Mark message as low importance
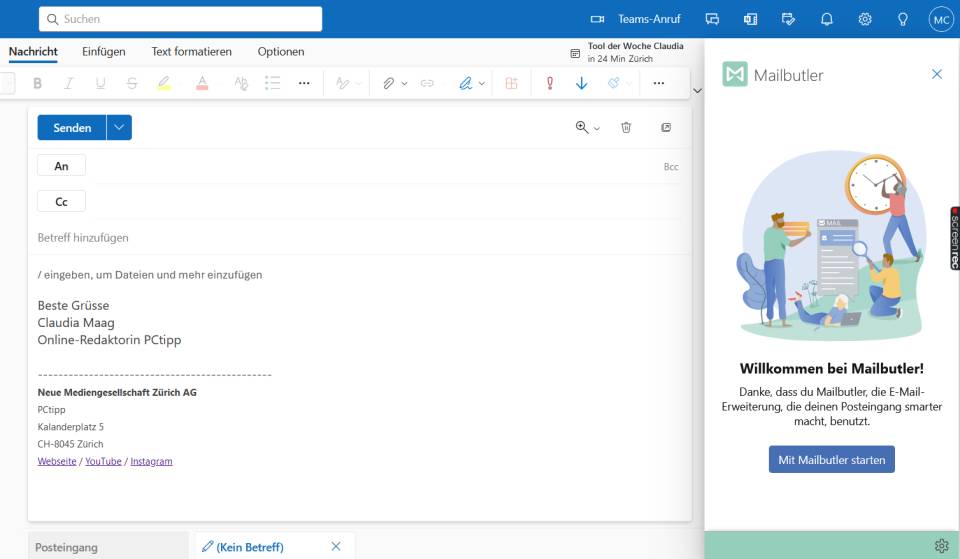Screen dimensions: 960x559 coord(582,83)
